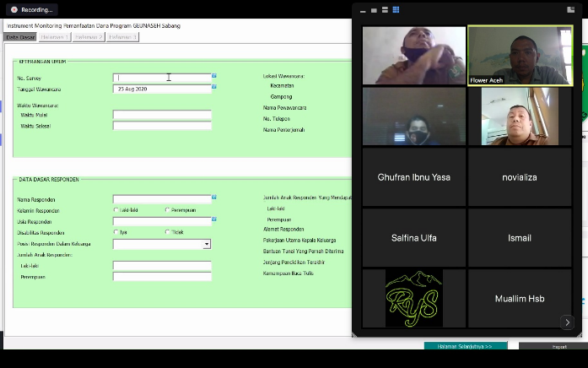The image size is (588, 368).
Task: Click the Halaman Selanjutnya button
Action: [466, 346]
